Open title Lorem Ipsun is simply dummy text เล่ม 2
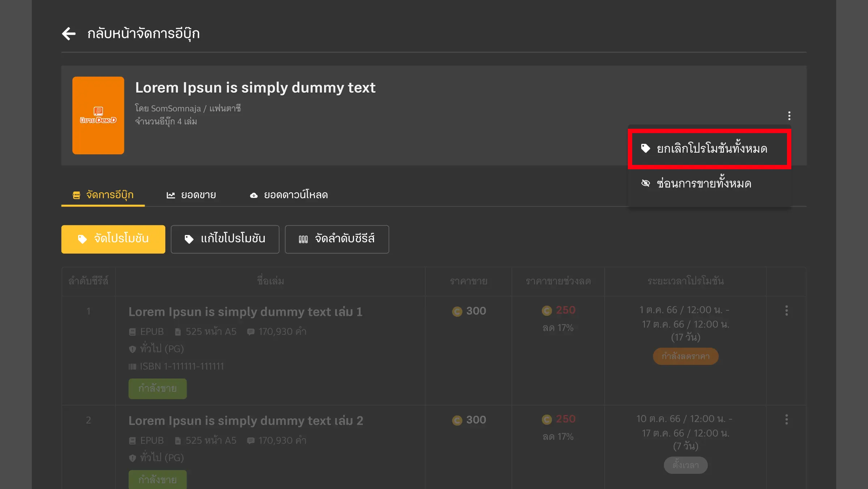 [x=246, y=421]
